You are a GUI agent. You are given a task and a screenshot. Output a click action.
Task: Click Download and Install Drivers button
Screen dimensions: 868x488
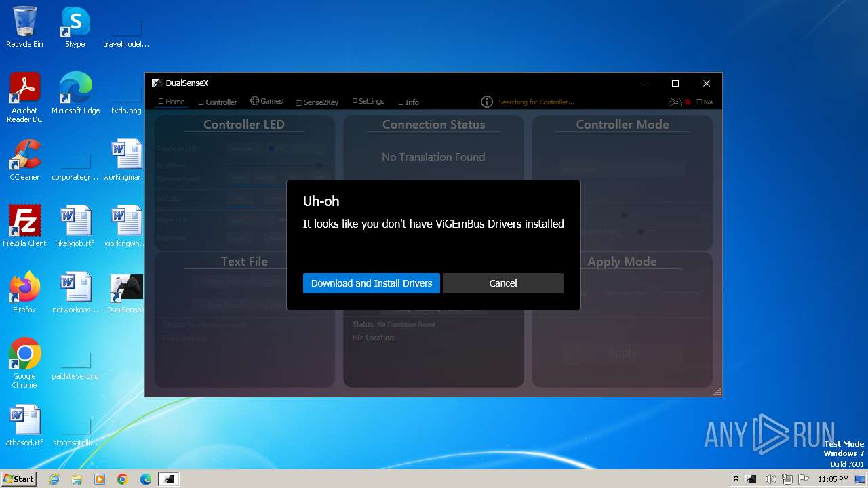pos(372,283)
